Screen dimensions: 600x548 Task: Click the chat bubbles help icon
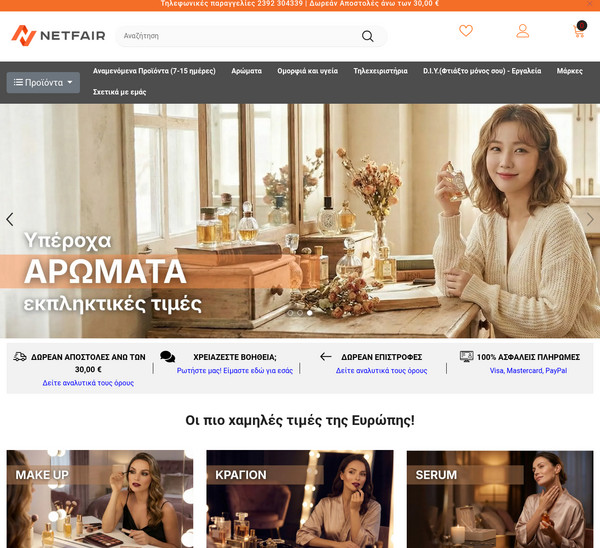(x=168, y=357)
